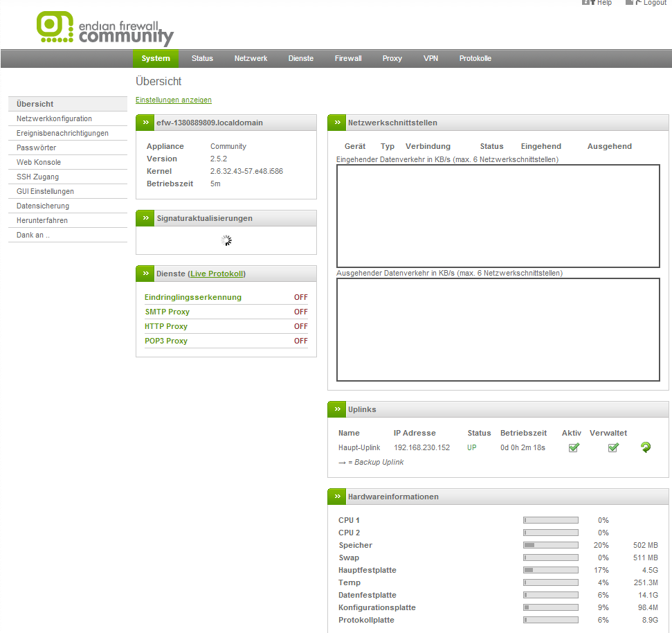This screenshot has width=672, height=633.
Task: Open Netzwerkkonfiguration in the sidebar
Action: click(54, 118)
